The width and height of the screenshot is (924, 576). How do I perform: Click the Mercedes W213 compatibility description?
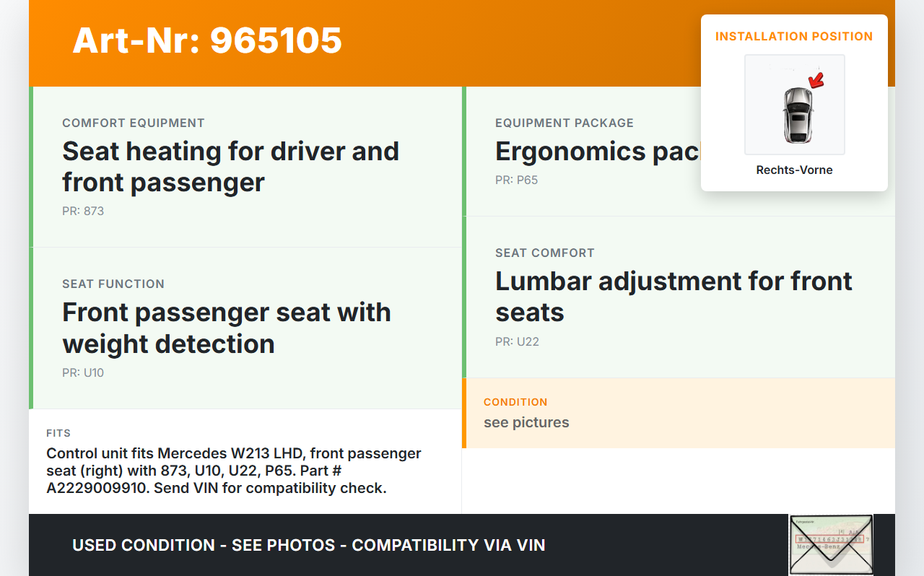point(234,471)
